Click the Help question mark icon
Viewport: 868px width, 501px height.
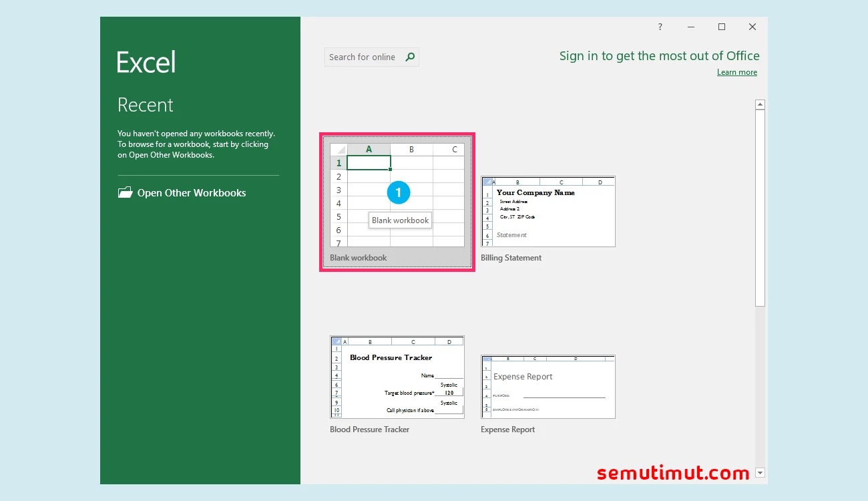[660, 27]
